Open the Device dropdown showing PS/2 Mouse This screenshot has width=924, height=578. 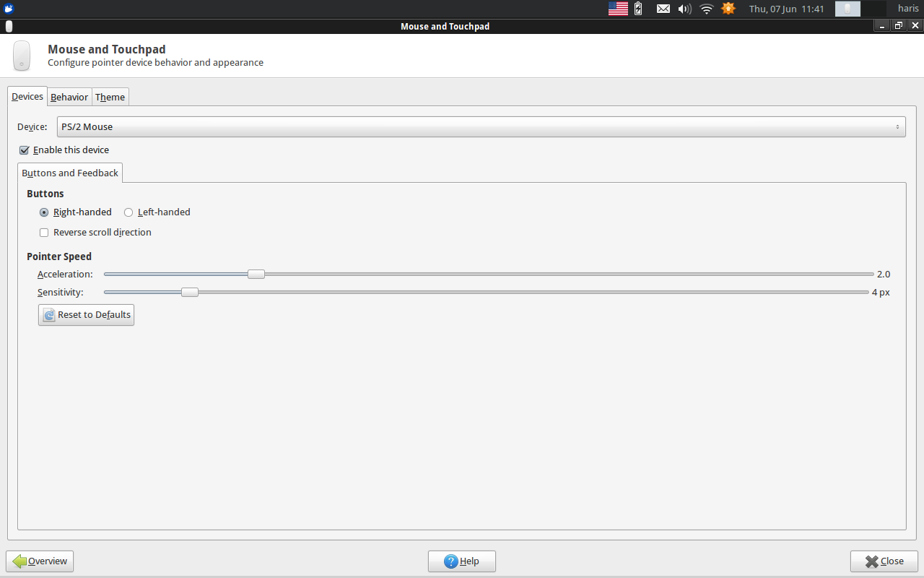[x=481, y=126]
